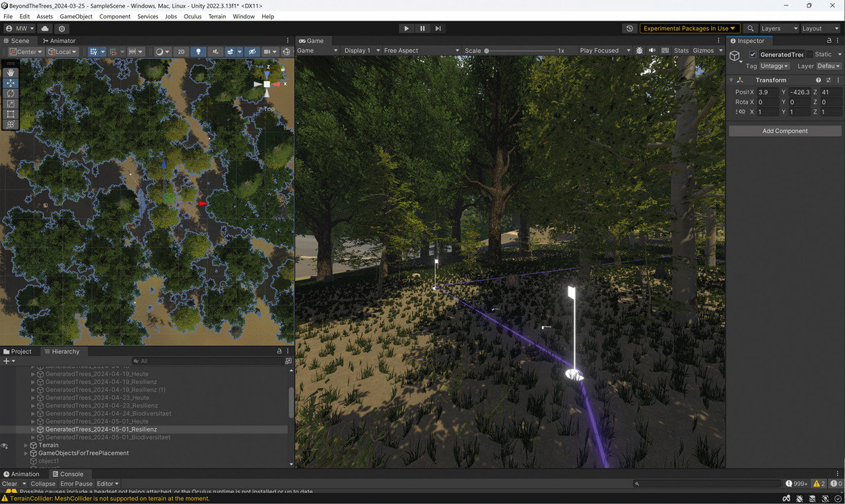The image size is (845, 504).
Task: Select the Rotate tool in Scene toolbar
Action: pos(11,93)
